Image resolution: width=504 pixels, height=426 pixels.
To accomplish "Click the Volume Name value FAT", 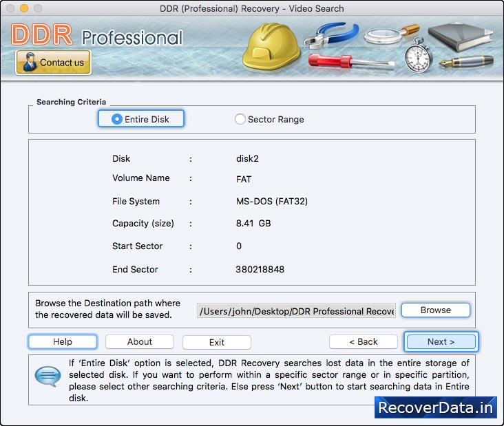I will coord(243,179).
